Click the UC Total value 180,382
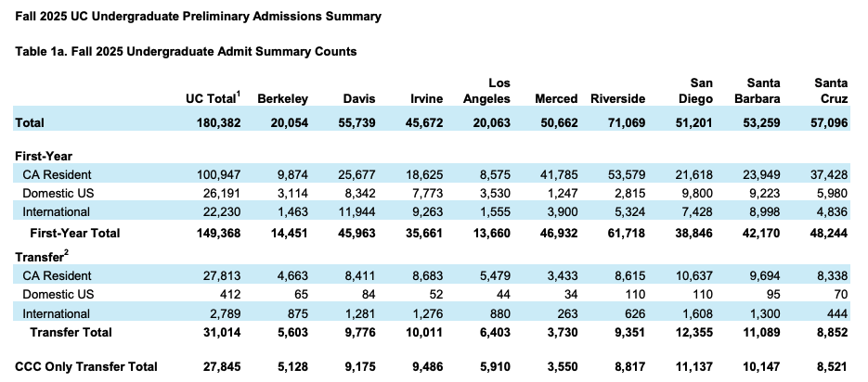Image resolution: width=868 pixels, height=382 pixels. (x=219, y=122)
